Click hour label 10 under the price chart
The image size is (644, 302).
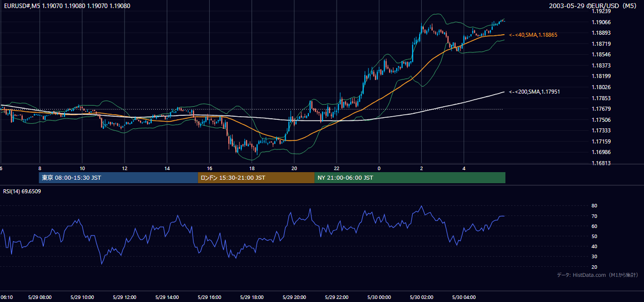(82, 169)
